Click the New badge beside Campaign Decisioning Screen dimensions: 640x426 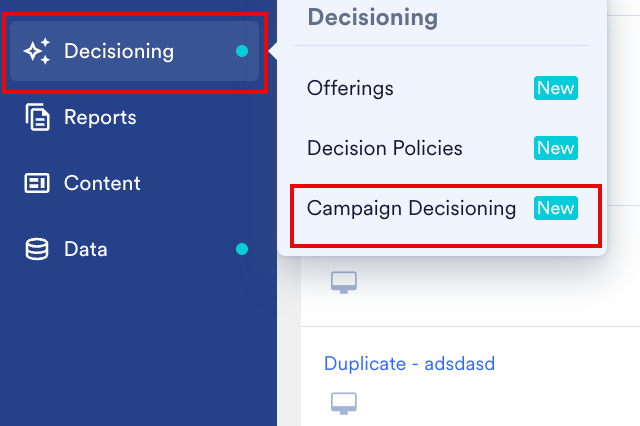[556, 208]
